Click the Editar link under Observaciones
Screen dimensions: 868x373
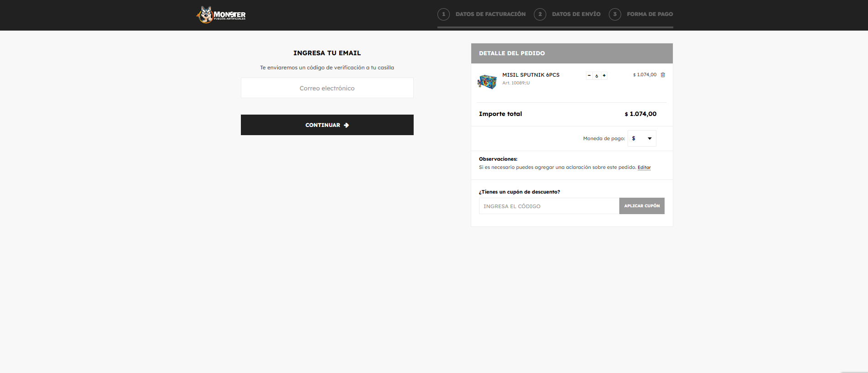(644, 168)
